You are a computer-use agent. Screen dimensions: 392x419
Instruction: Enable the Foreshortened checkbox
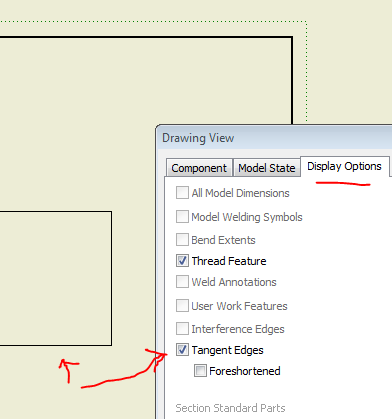pyautogui.click(x=200, y=371)
